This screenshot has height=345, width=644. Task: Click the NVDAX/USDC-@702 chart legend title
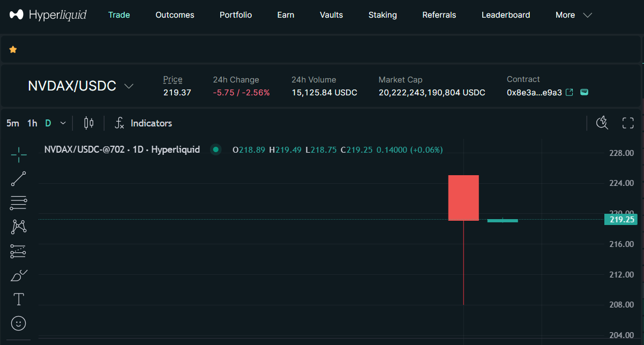(x=122, y=149)
